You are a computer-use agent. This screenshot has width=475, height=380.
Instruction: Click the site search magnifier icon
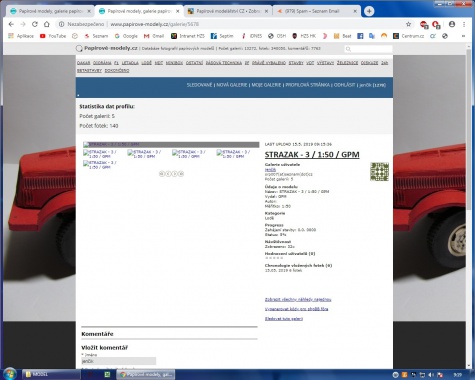[348, 49]
